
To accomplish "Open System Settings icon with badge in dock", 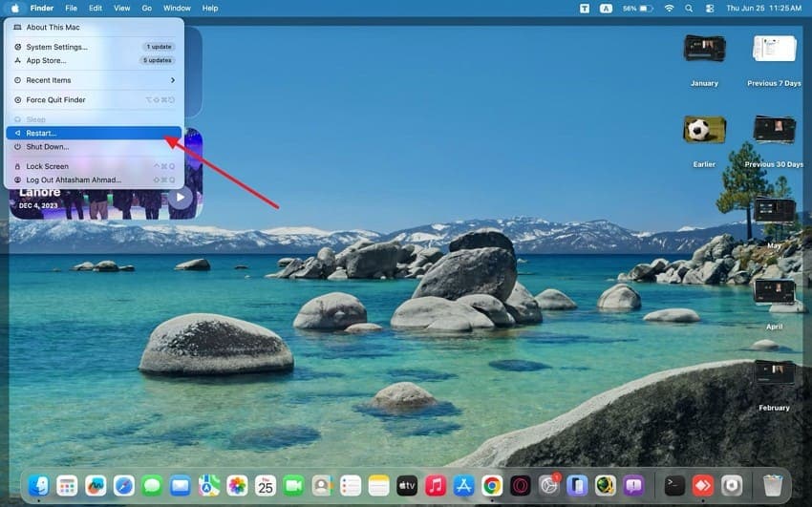I will [549, 486].
